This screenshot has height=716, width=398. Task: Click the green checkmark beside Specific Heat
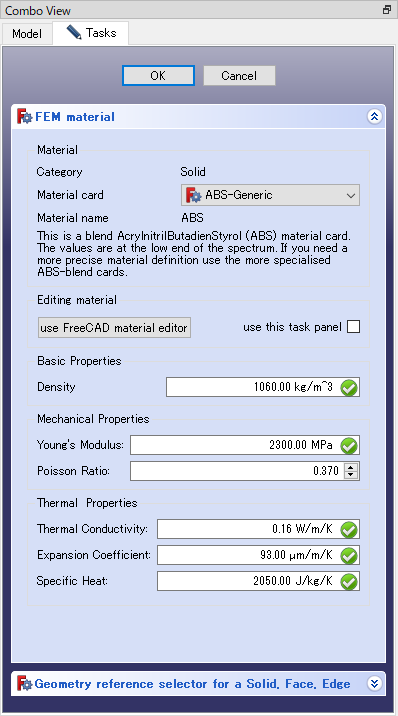[349, 581]
